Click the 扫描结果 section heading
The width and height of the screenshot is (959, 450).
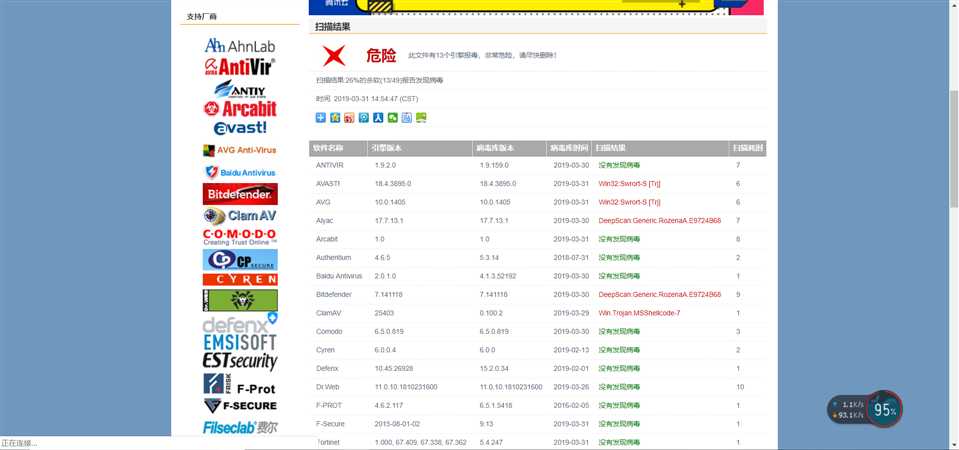point(332,27)
